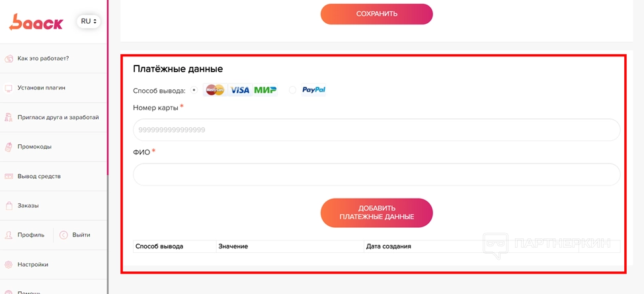644x294 pixels.
Task: Open the RU language dropdown
Action: click(89, 22)
